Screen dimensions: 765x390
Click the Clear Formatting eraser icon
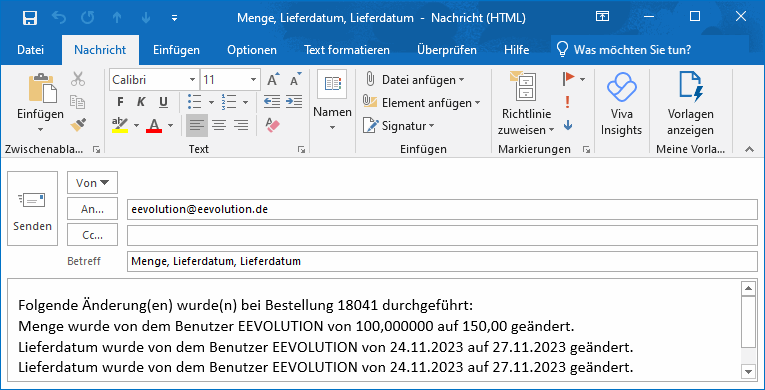pyautogui.click(x=273, y=125)
